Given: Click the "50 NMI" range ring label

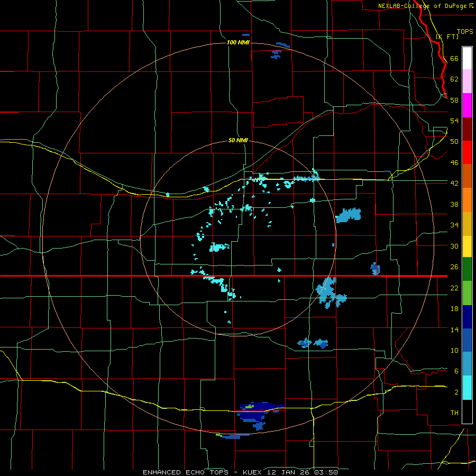Looking at the screenshot, I should click(x=238, y=141).
